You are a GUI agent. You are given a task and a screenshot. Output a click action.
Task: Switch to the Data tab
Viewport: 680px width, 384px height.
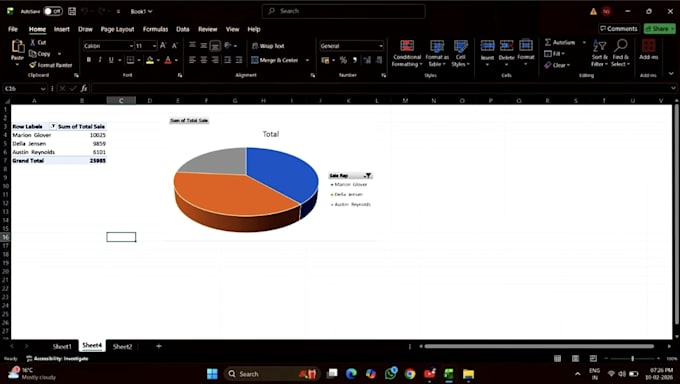[x=183, y=29]
